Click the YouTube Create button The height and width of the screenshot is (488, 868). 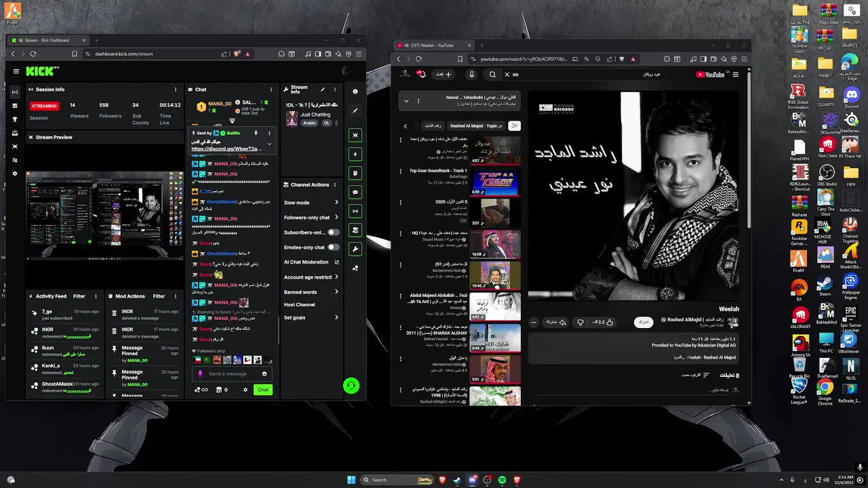pyautogui.click(x=444, y=75)
